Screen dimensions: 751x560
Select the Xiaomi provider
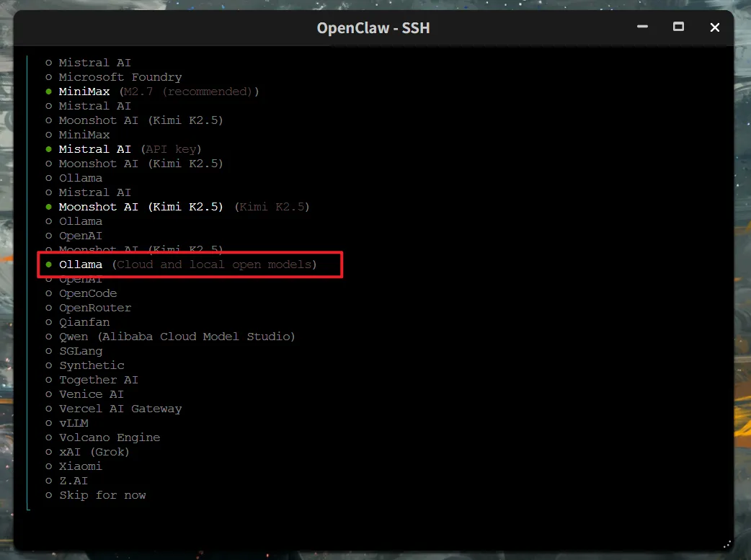click(x=74, y=466)
